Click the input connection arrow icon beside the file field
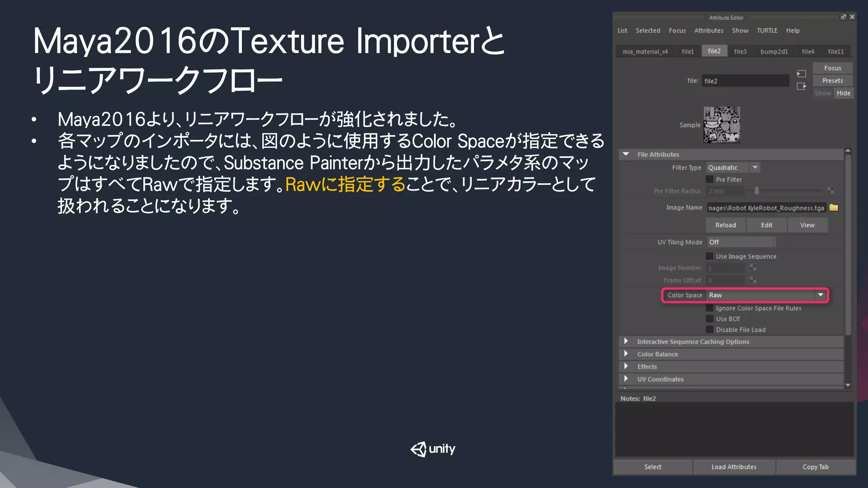Image resolution: width=868 pixels, height=488 pixels. pos(801,74)
